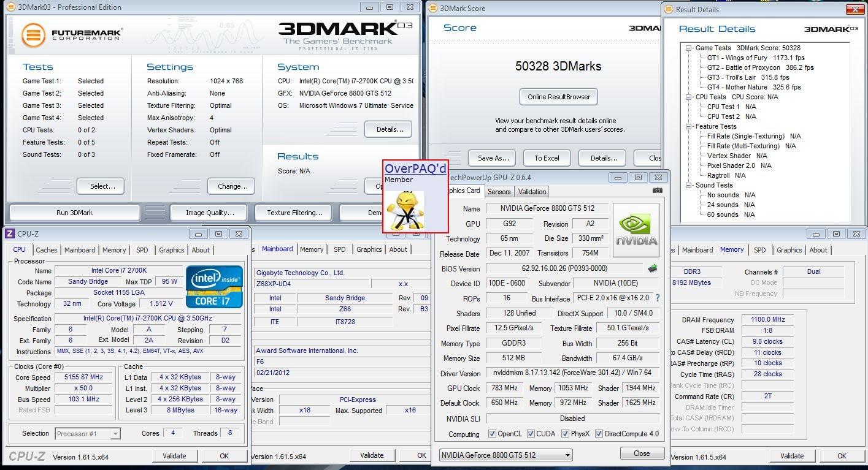The width and height of the screenshot is (868, 470).
Task: Open the GeForce 8800 GTS 512 GPU selector dropdown
Action: coord(506,455)
